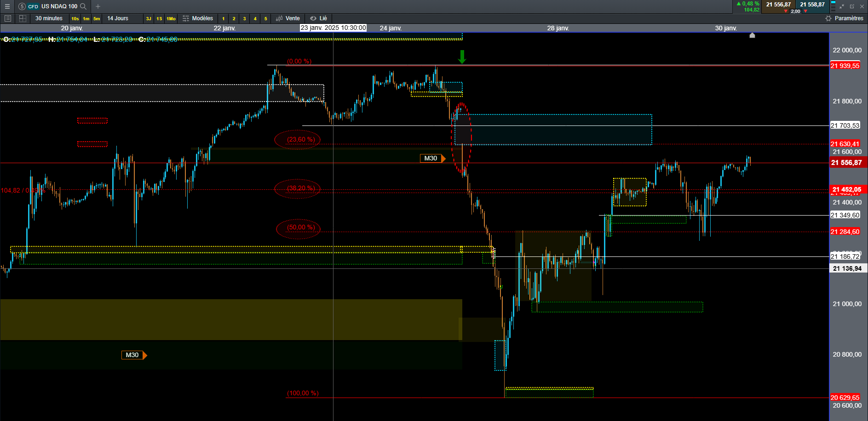The width and height of the screenshot is (868, 421).
Task: Shrink the chart with collapse arrows icon
Action: [842, 6]
